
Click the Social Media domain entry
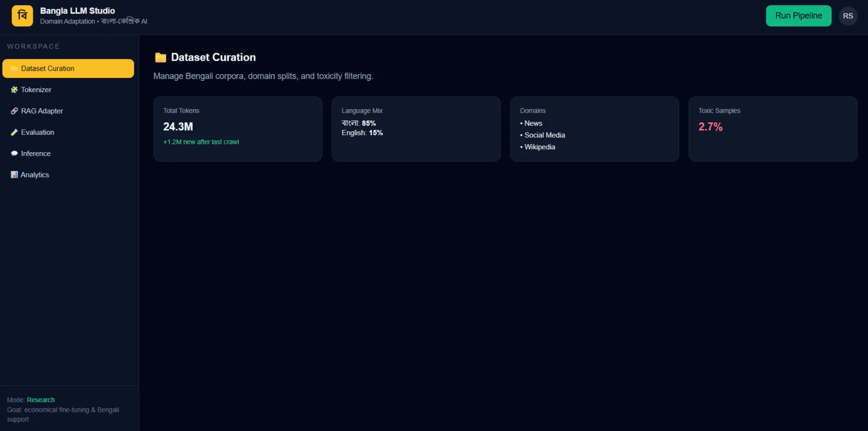(x=544, y=135)
